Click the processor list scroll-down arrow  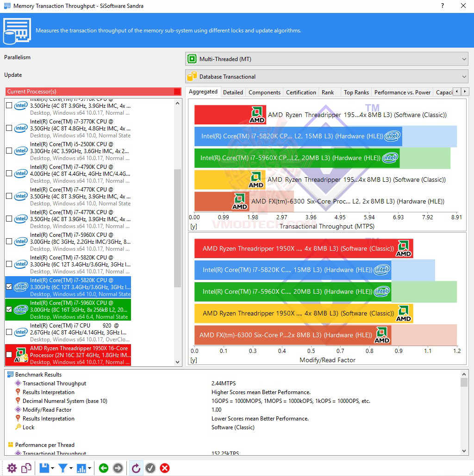[178, 362]
